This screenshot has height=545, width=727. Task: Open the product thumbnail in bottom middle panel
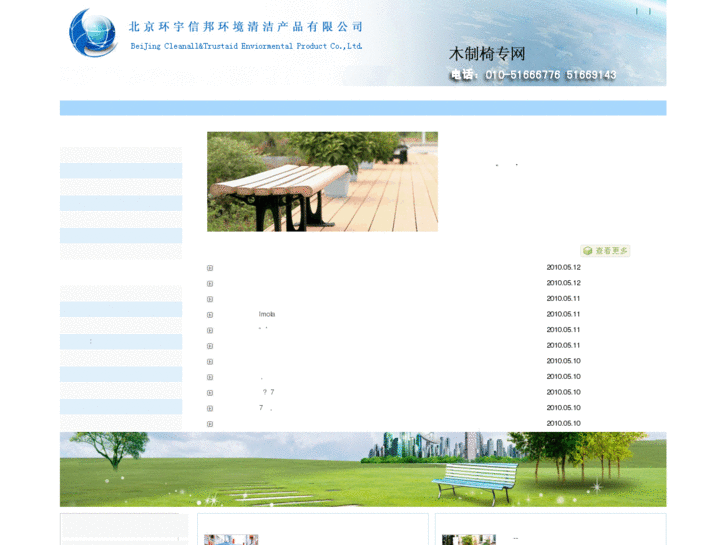tap(231, 540)
